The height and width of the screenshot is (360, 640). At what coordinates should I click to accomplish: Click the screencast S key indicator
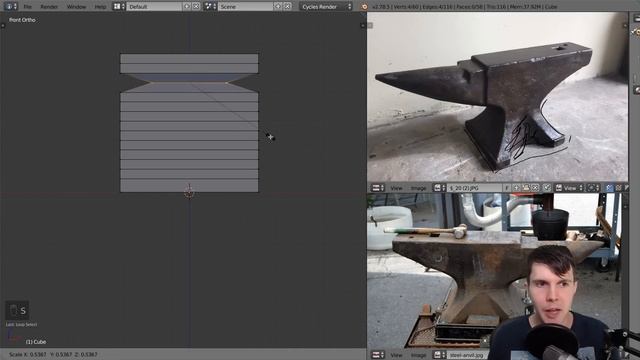coord(17,311)
